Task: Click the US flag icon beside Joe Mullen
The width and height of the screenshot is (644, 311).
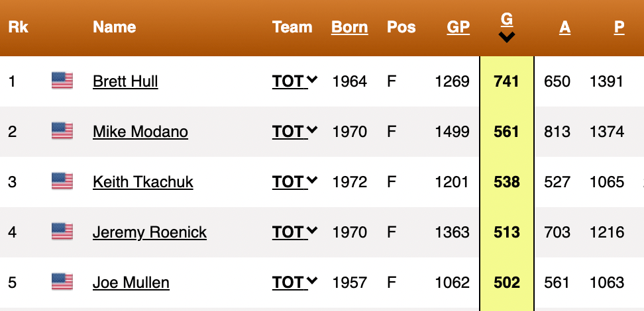Action: (x=62, y=282)
